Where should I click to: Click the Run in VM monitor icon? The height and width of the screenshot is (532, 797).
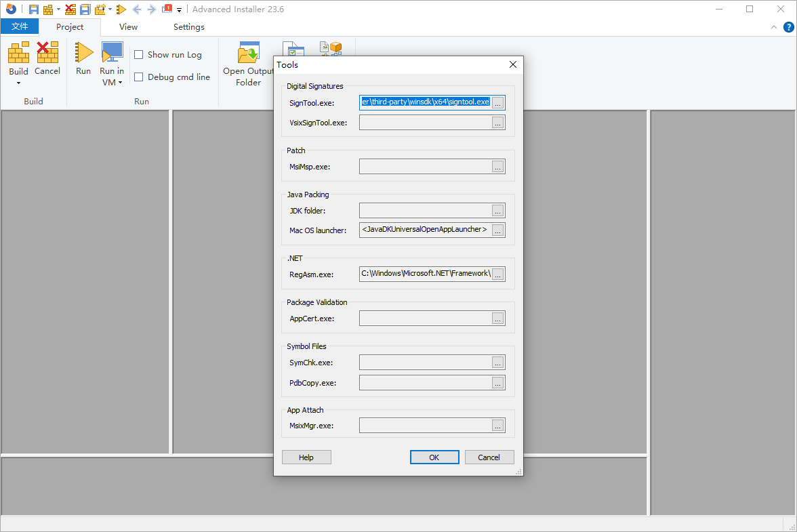pos(112,53)
